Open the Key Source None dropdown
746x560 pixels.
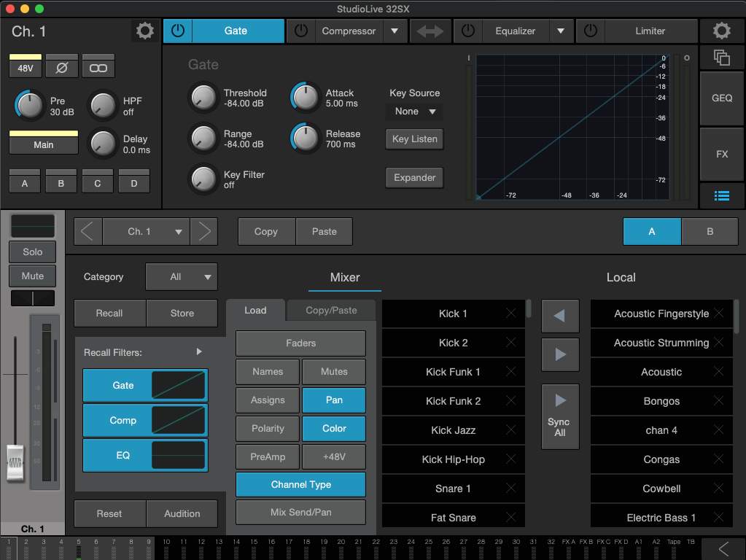point(415,112)
